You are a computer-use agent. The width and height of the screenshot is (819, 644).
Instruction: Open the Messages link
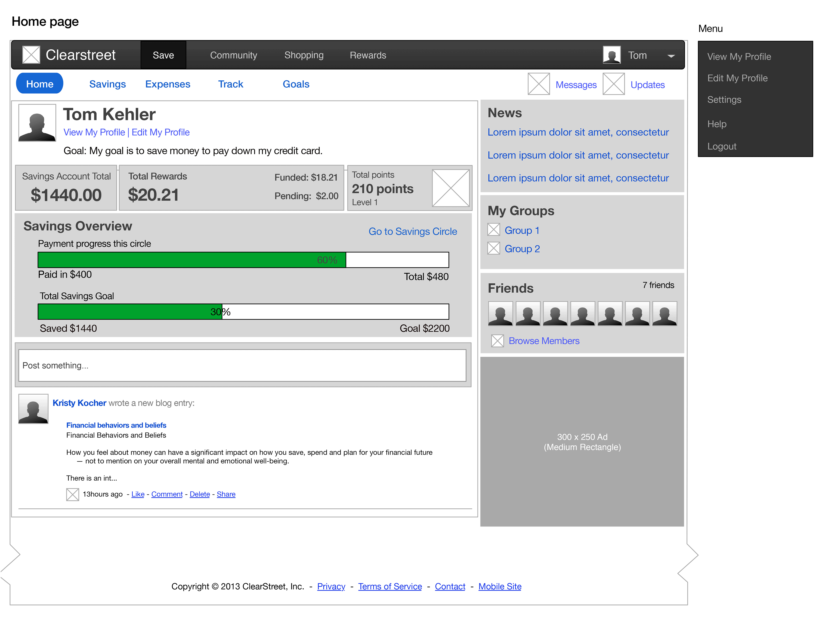click(x=576, y=85)
